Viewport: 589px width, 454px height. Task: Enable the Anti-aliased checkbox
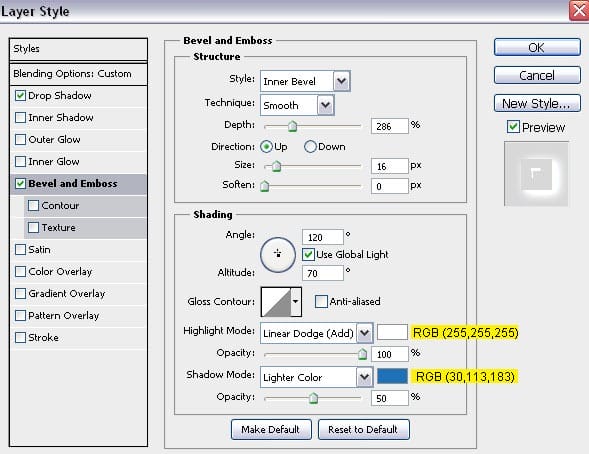click(x=321, y=301)
